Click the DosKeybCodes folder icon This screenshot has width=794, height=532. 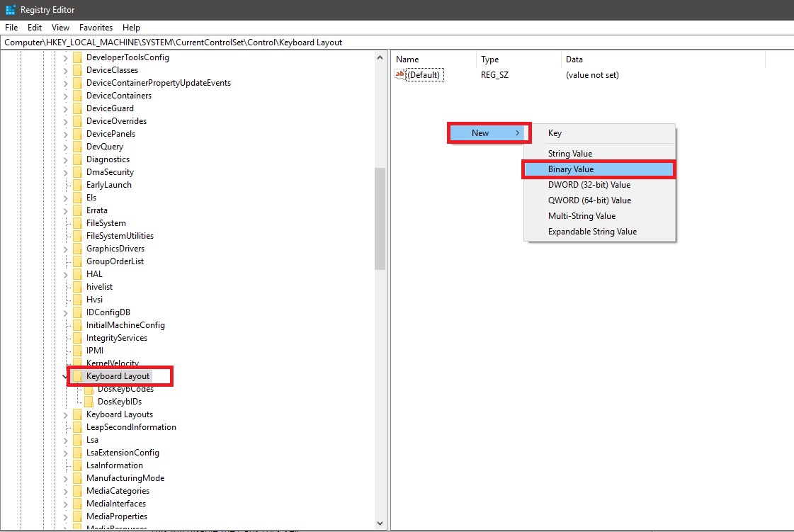[x=88, y=389]
